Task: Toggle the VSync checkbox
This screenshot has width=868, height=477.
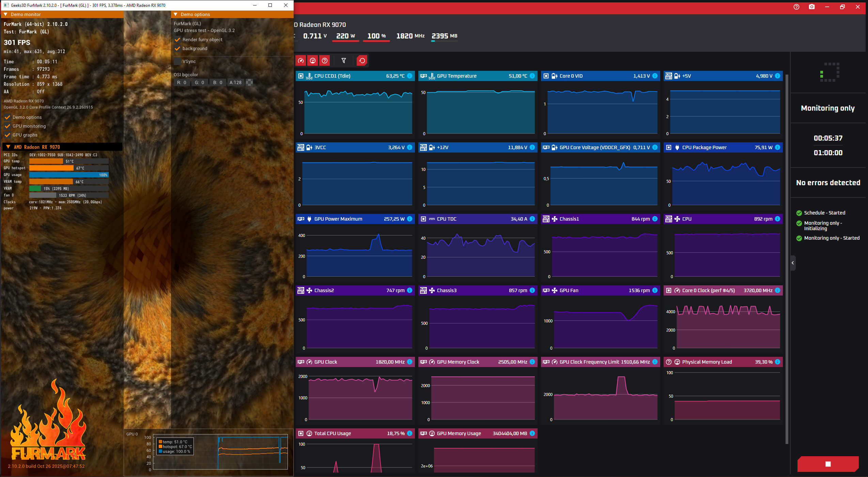Action: point(177,61)
